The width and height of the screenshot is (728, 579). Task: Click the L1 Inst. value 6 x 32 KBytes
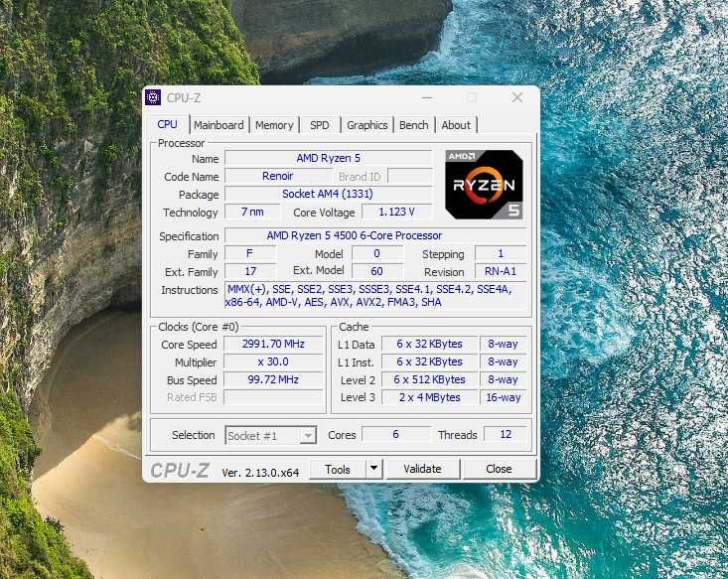(429, 362)
